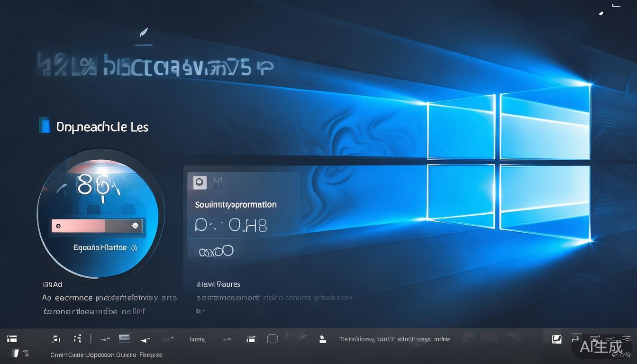637x364 pixels.
Task: Click the feather icon near the top
Action: (144, 33)
